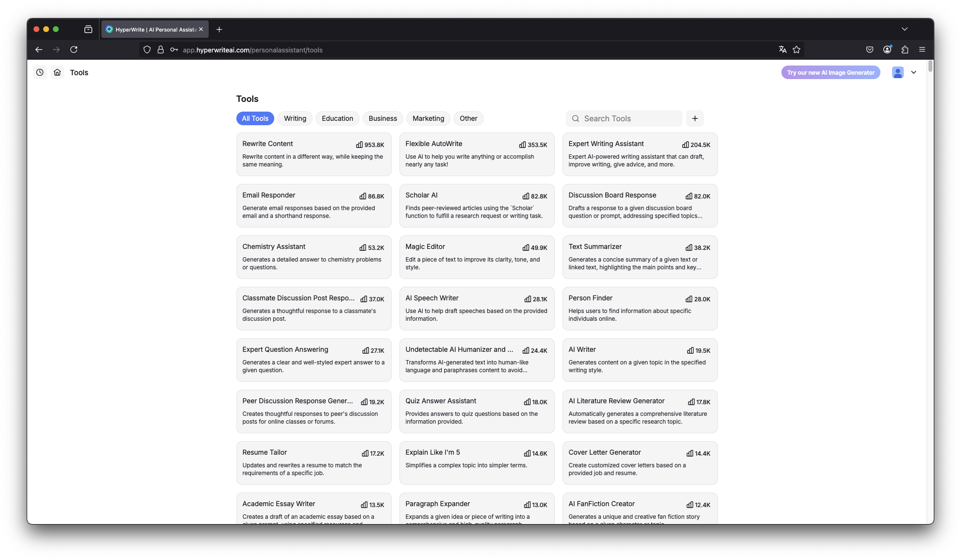Open the history clock icon

40,72
